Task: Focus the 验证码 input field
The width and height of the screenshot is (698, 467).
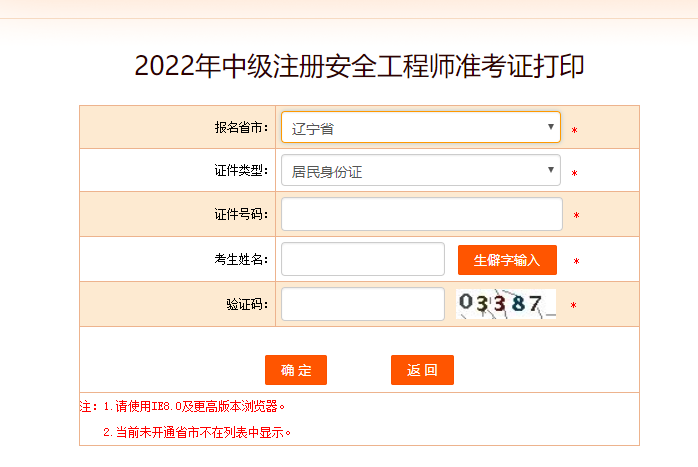Action: coord(362,304)
